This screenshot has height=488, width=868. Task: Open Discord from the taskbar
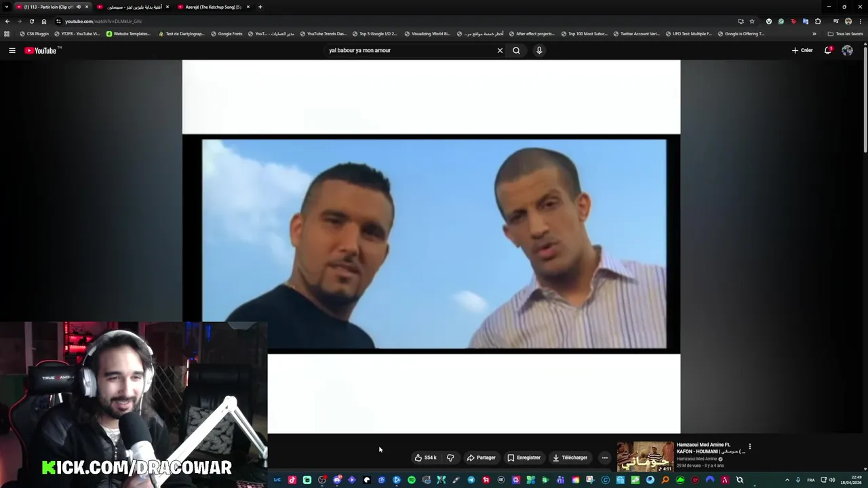point(337,480)
